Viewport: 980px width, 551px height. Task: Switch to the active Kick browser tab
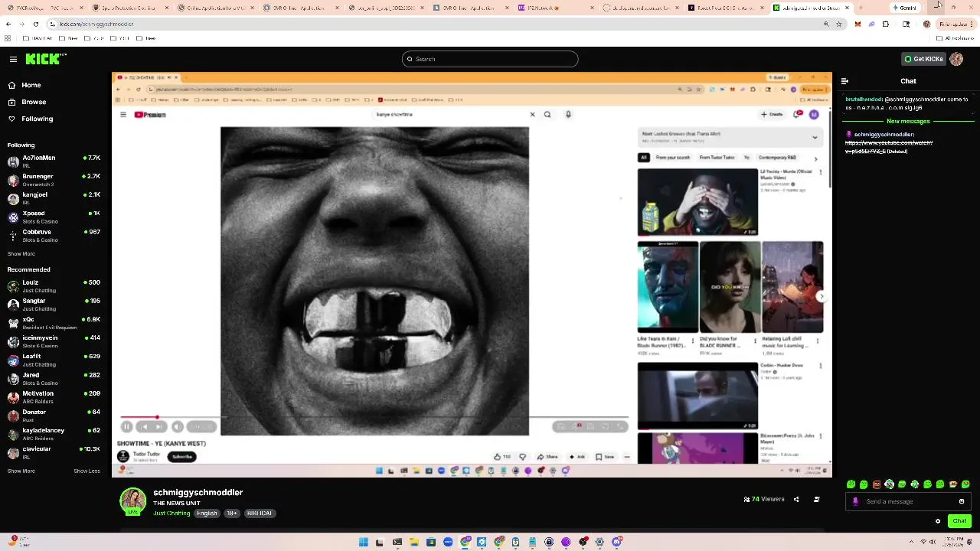click(812, 8)
